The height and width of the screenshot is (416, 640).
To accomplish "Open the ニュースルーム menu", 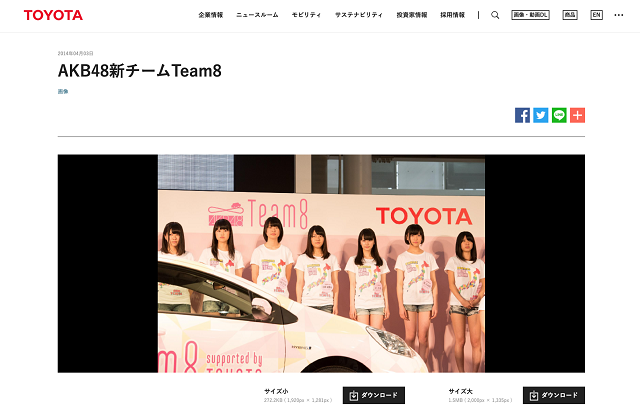I will 257,15.
